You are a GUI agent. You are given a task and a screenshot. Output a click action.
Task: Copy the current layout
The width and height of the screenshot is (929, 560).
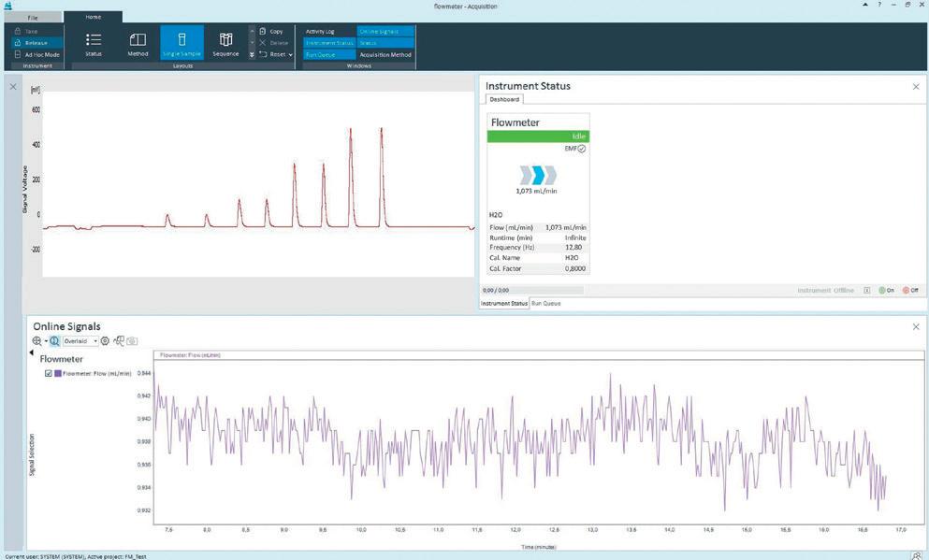271,31
